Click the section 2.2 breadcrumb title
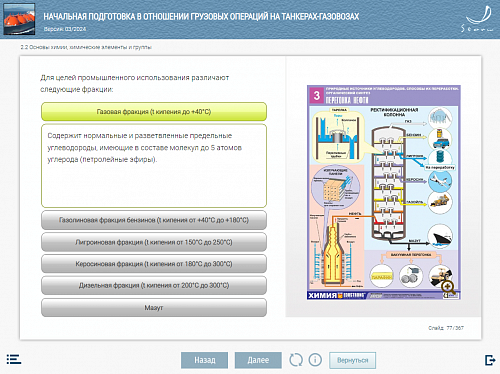This screenshot has width=500, height=374. [x=86, y=47]
